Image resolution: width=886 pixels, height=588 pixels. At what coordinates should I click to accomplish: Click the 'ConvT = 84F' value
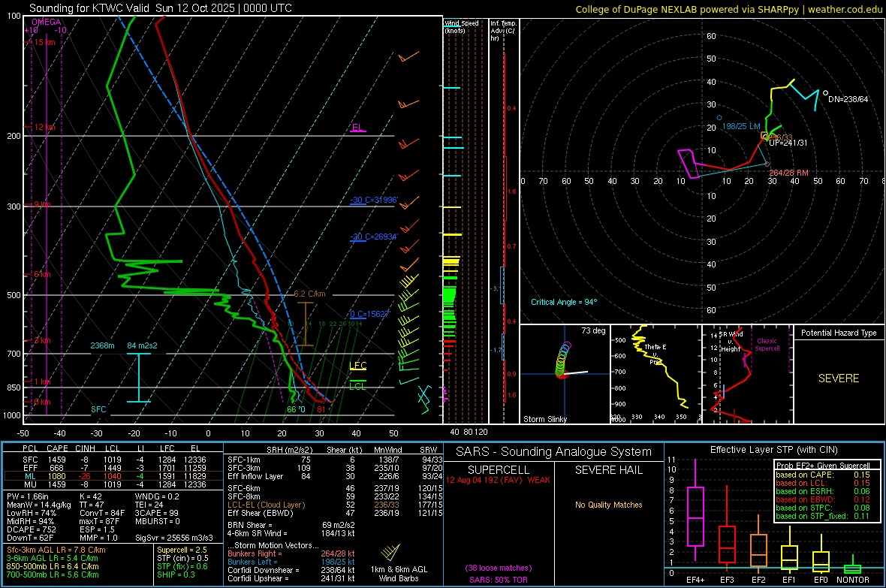coord(102,514)
